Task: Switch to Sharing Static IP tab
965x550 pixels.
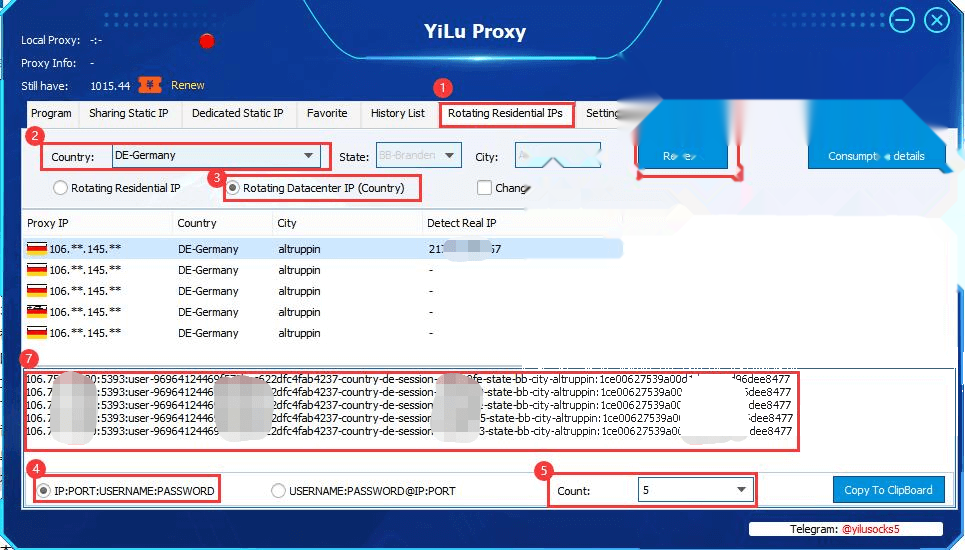Action: [129, 114]
